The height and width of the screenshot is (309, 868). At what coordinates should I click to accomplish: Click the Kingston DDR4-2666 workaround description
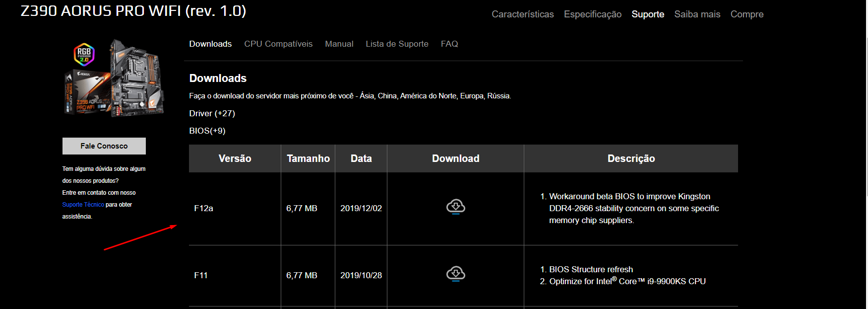pyautogui.click(x=634, y=209)
